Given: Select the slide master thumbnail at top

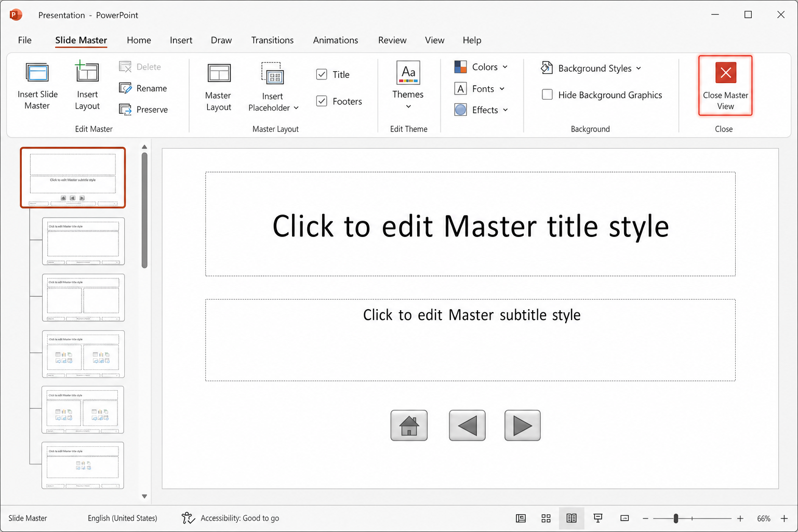Looking at the screenshot, I should pyautogui.click(x=73, y=178).
